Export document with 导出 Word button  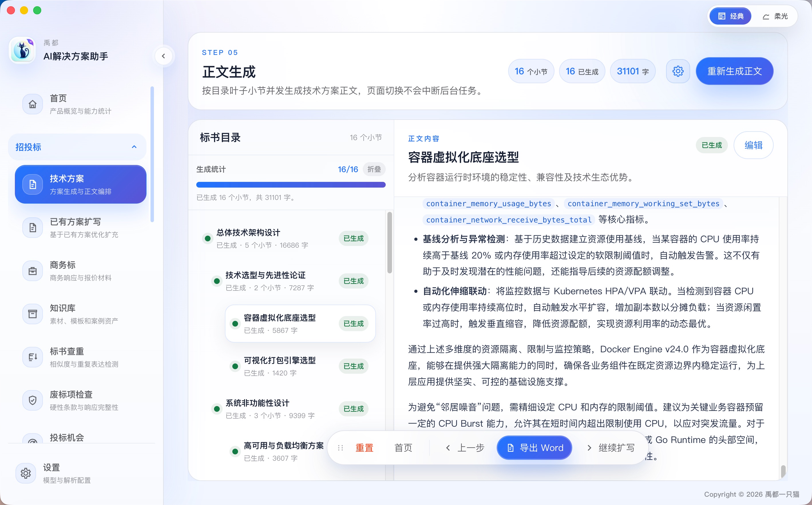pyautogui.click(x=534, y=448)
